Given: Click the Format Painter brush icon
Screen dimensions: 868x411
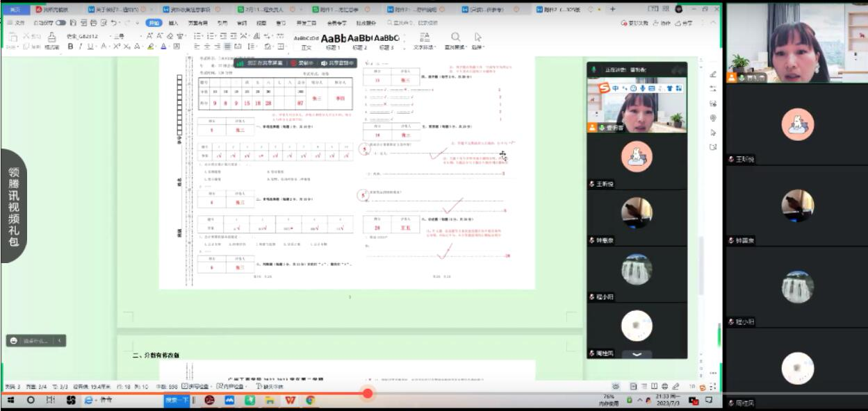Looking at the screenshot, I should (52, 38).
